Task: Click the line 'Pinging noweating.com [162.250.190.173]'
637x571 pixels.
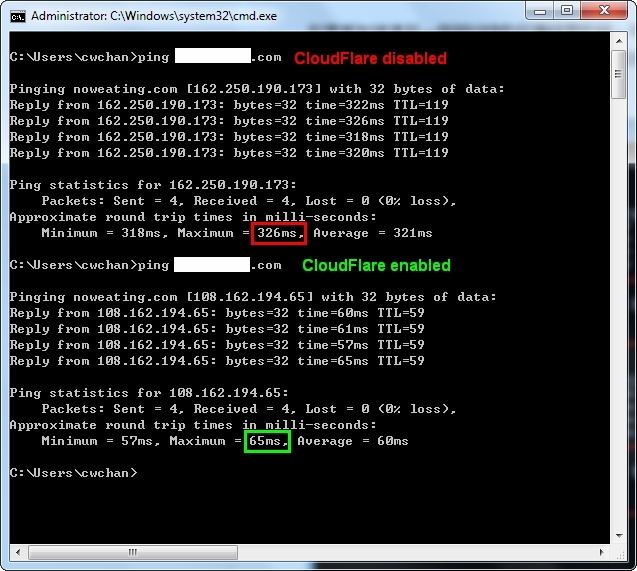Action: pos(257,89)
